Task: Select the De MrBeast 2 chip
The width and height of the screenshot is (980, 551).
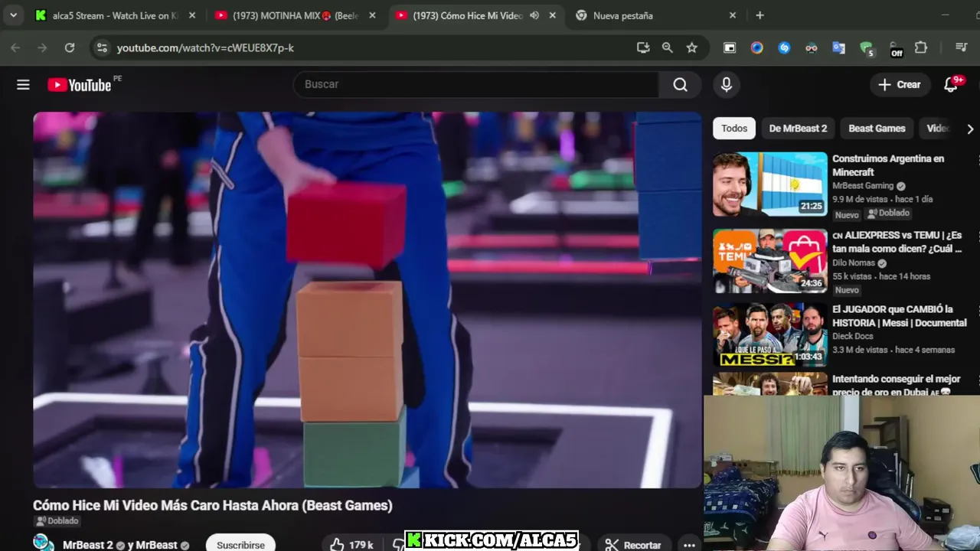Action: tap(798, 129)
